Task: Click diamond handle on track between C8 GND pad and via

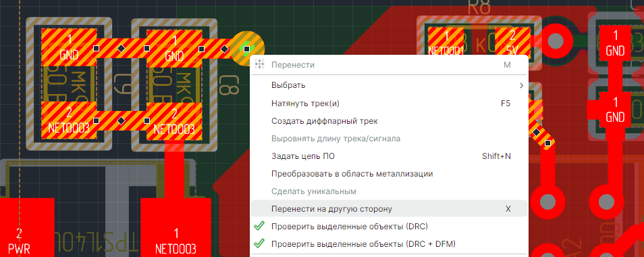Action: [x=224, y=49]
